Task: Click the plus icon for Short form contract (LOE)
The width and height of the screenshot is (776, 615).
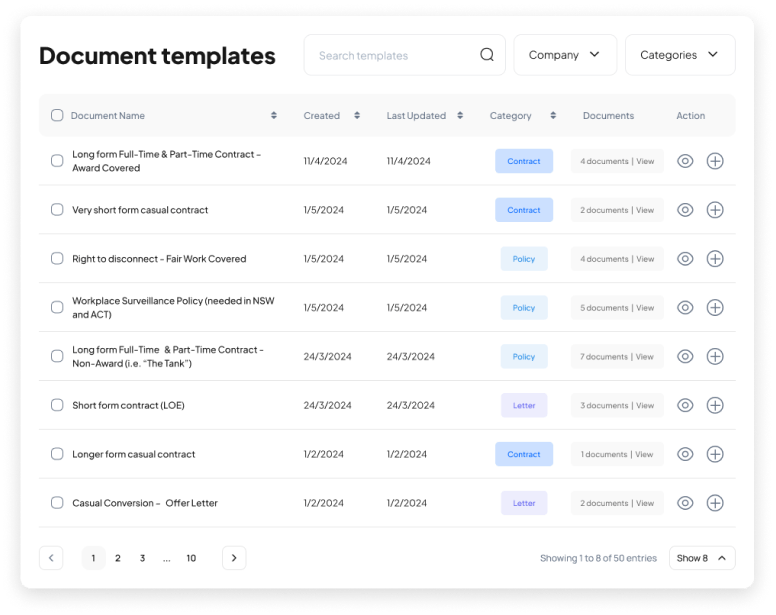Action: pyautogui.click(x=715, y=405)
